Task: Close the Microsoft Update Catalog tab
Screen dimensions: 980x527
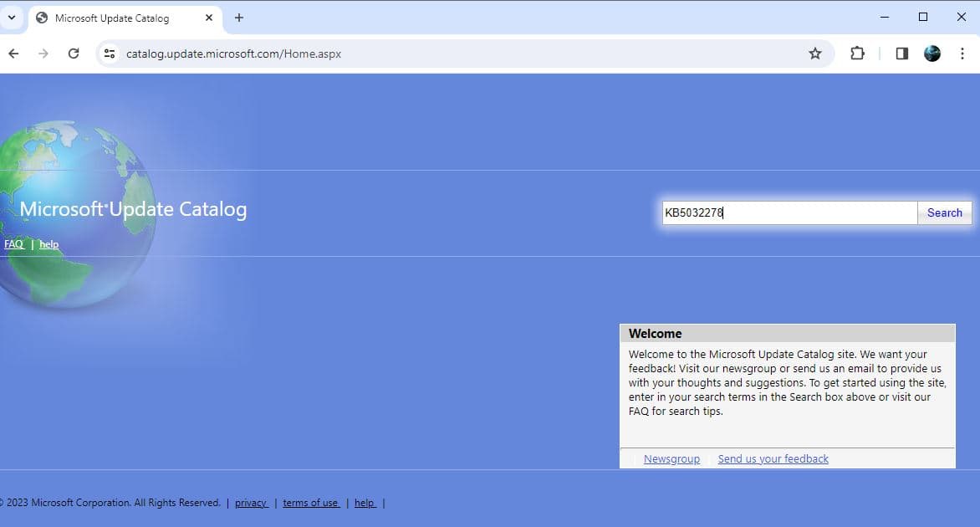Action: pyautogui.click(x=209, y=18)
